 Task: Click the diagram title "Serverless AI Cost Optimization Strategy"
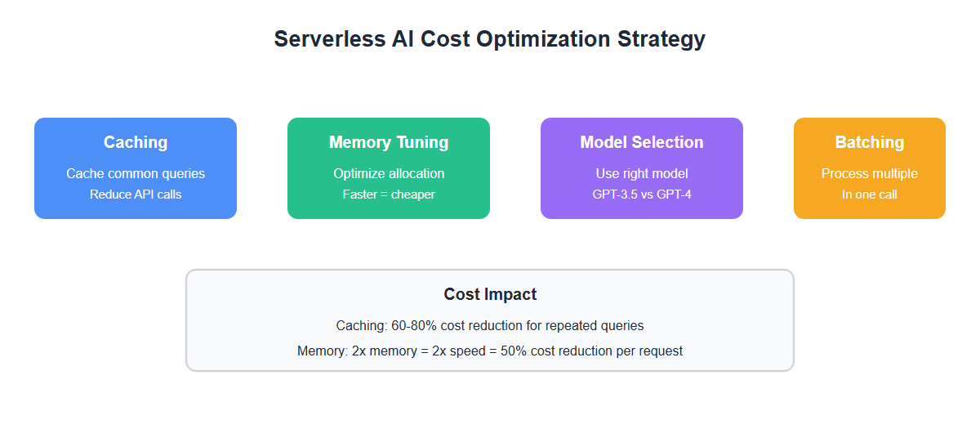[x=489, y=38]
